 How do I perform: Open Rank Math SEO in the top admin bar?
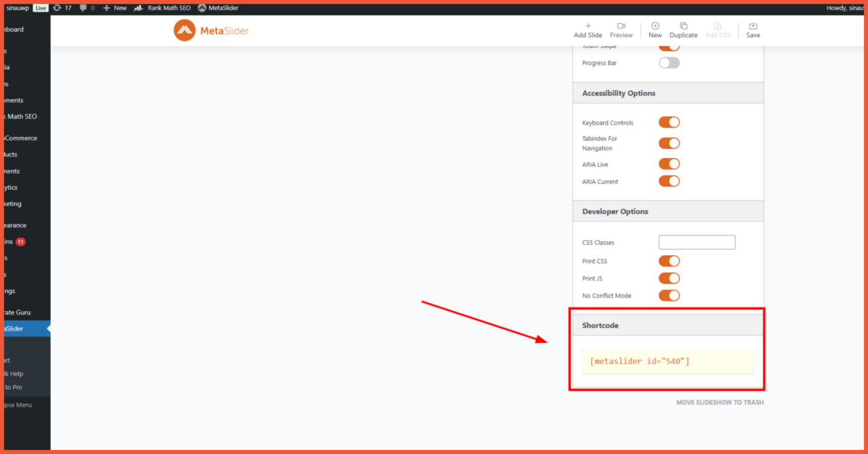162,7
